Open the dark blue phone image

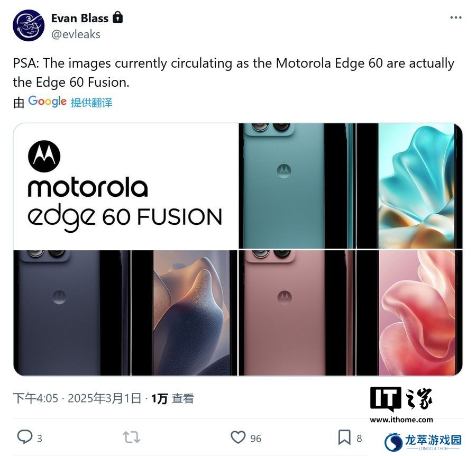pos(125,313)
